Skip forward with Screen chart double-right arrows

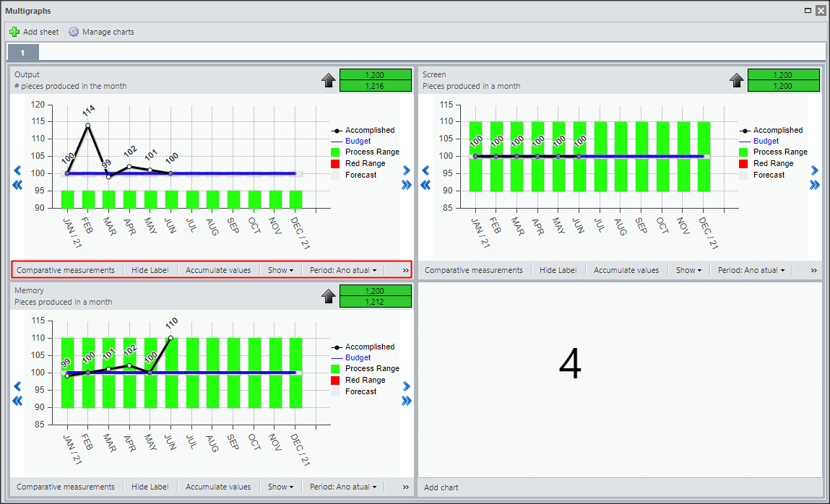814,185
